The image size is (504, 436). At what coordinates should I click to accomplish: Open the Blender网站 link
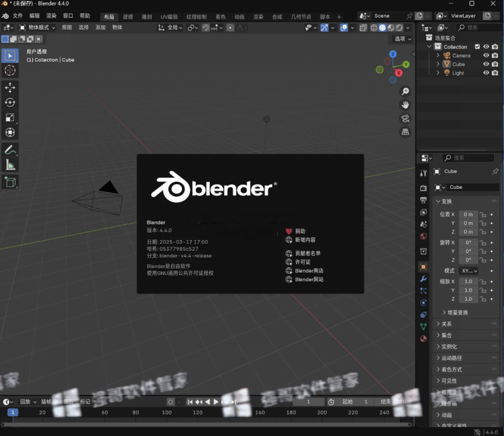(x=304, y=279)
